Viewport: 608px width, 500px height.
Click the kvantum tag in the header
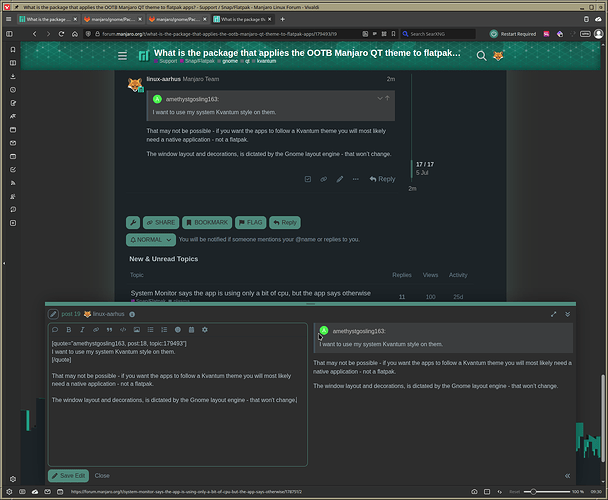264,61
